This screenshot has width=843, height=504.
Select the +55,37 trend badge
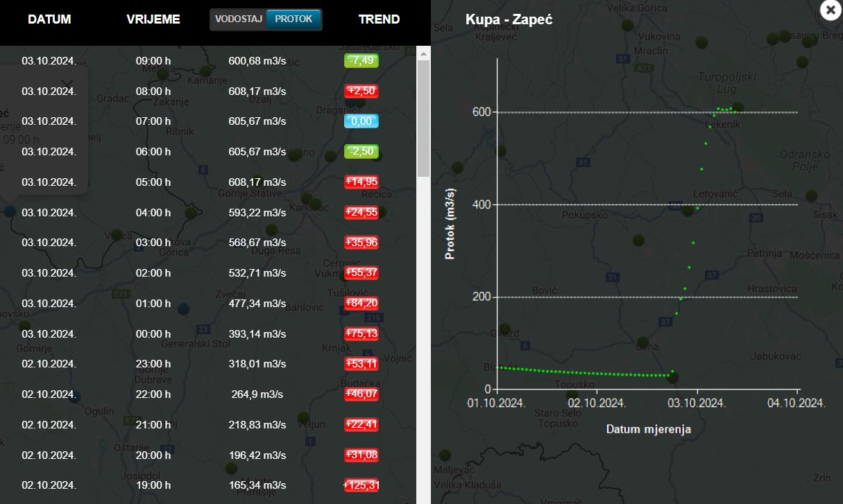(361, 272)
